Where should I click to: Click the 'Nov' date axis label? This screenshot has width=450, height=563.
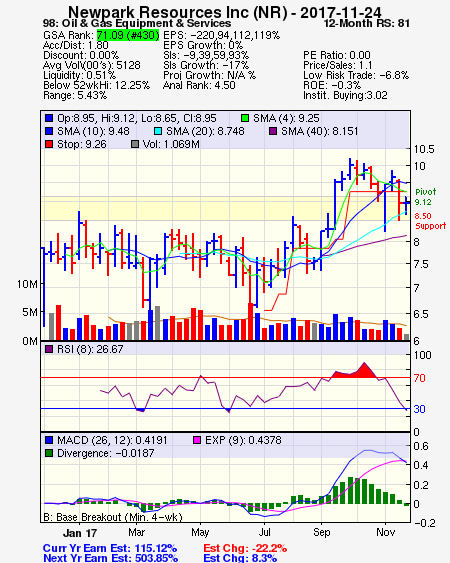click(385, 532)
